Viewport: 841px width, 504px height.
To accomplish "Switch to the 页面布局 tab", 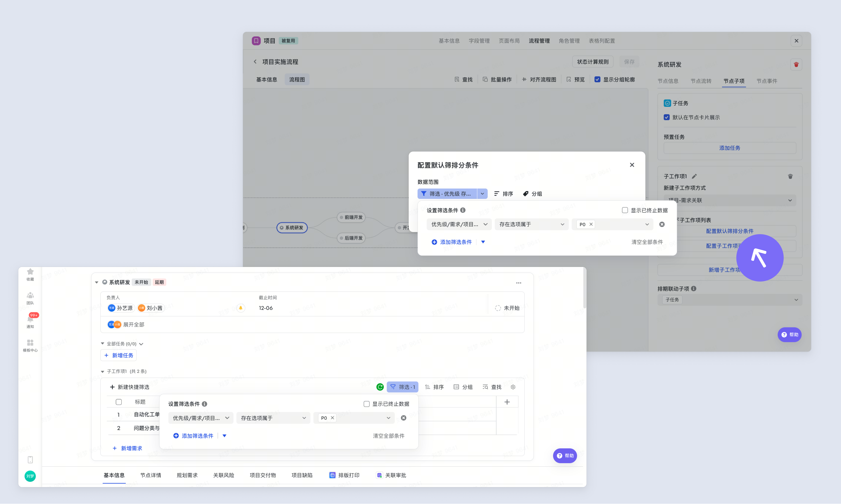I will (509, 41).
